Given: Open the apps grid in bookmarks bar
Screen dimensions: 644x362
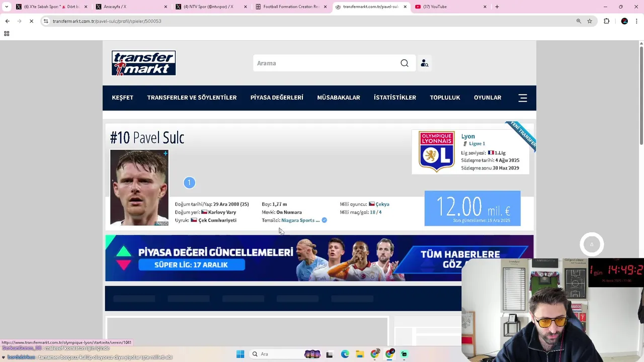Looking at the screenshot, I should pyautogui.click(x=7, y=34).
